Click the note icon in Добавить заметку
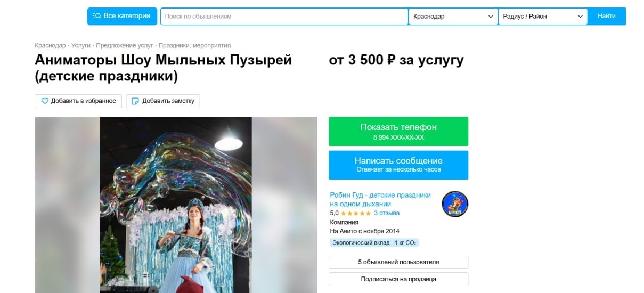 pyautogui.click(x=135, y=101)
